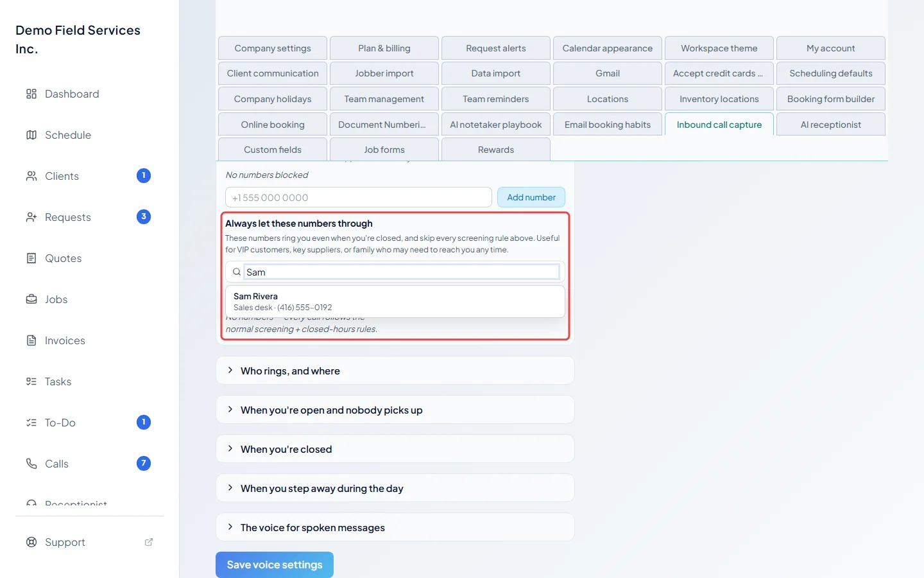Switch to the Company settings tab
924x578 pixels.
click(x=273, y=48)
